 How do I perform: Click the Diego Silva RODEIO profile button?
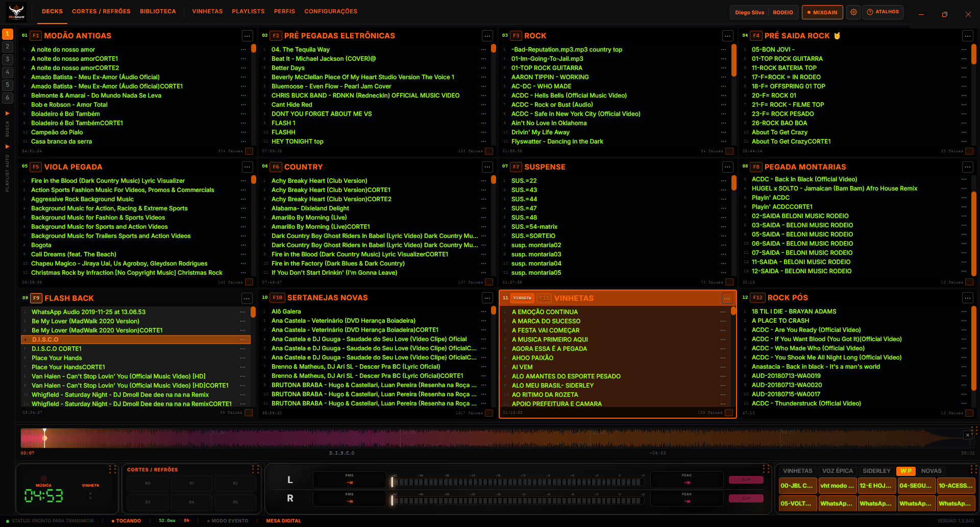[764, 12]
